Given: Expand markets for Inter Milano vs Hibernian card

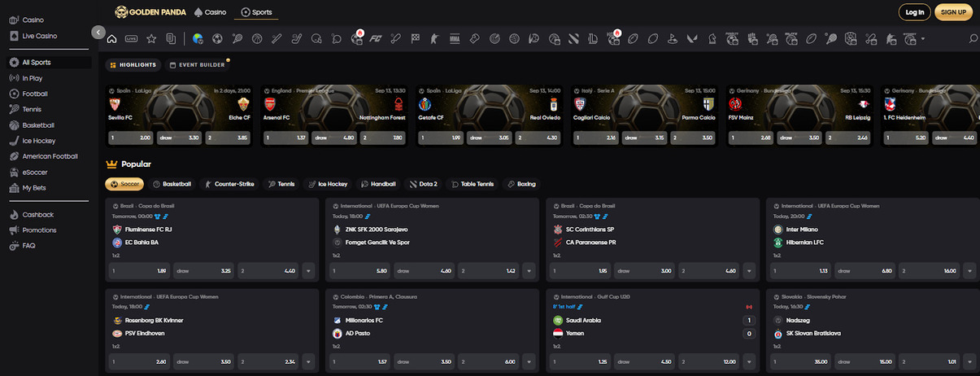Looking at the screenshot, I should click(968, 270).
